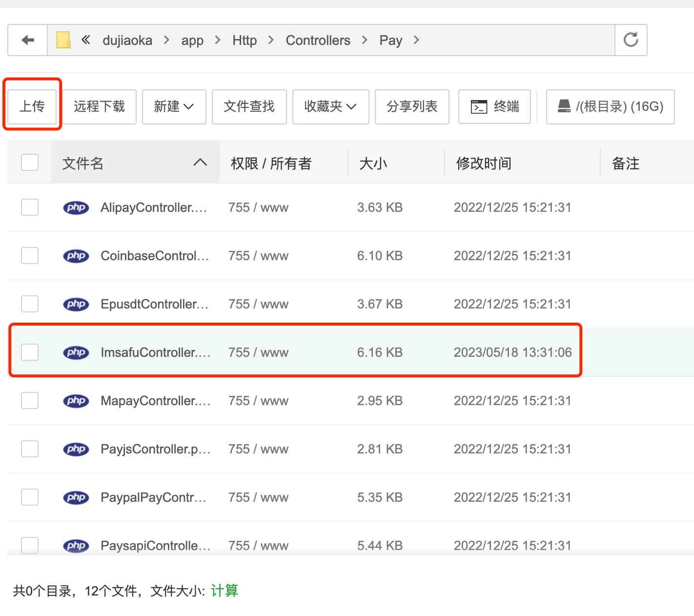Click the green 计算 (Calculate) link

pos(225,591)
